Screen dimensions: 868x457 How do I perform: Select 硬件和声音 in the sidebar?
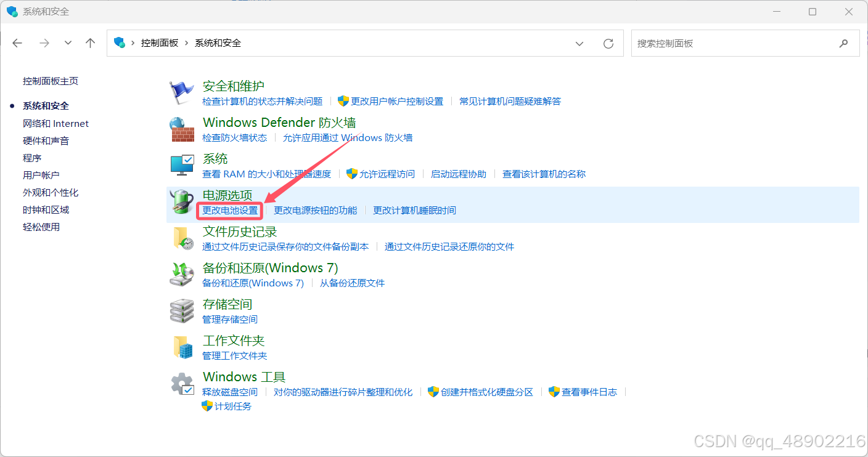tap(46, 141)
